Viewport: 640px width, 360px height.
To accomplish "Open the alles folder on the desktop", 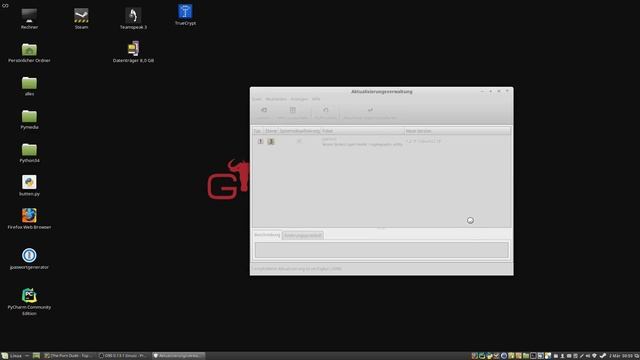I will tap(29, 86).
